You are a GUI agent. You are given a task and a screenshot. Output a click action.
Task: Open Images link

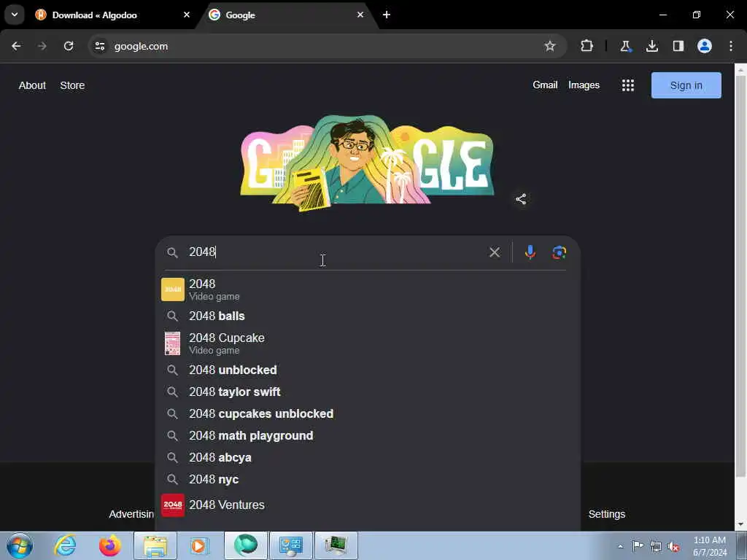tap(584, 85)
